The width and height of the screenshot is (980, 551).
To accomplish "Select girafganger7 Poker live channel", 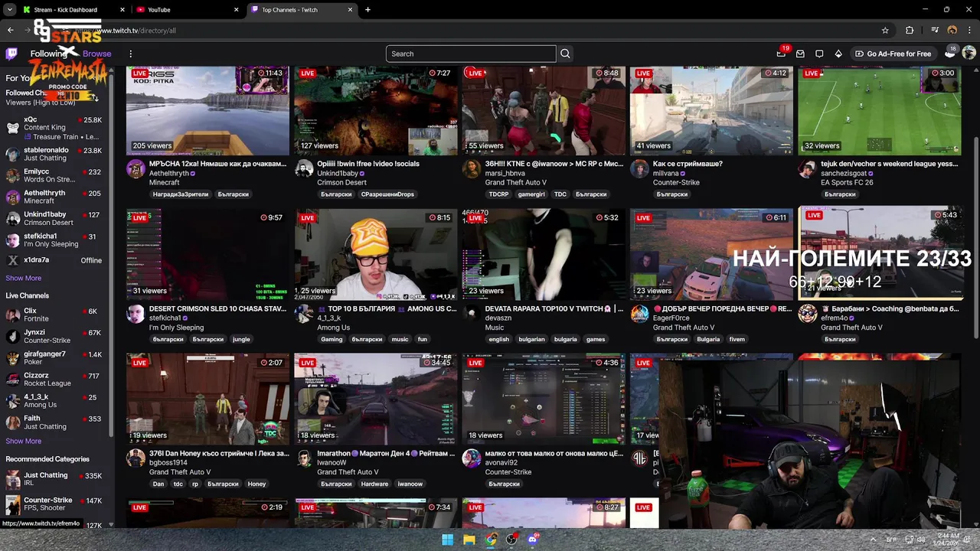I will (57, 357).
